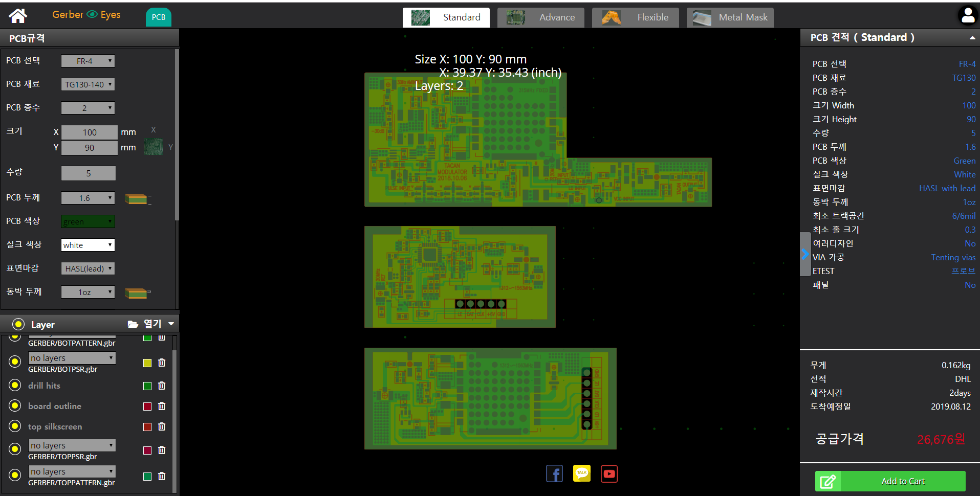This screenshot has width=980, height=496.
Task: Delete the board outline layer
Action: tap(162, 406)
